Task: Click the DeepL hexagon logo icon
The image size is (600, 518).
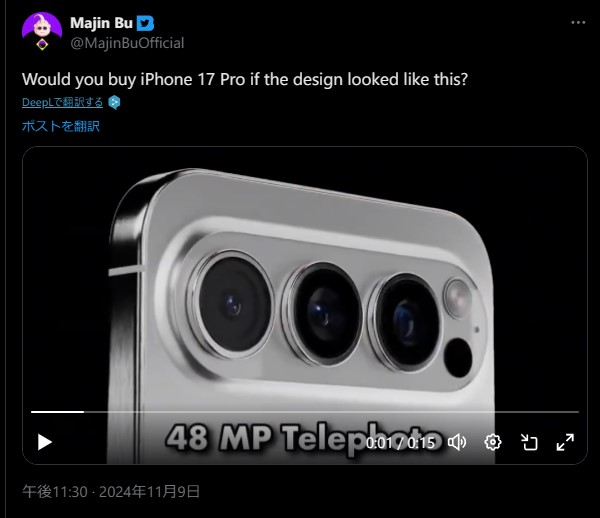Action: coord(114,103)
